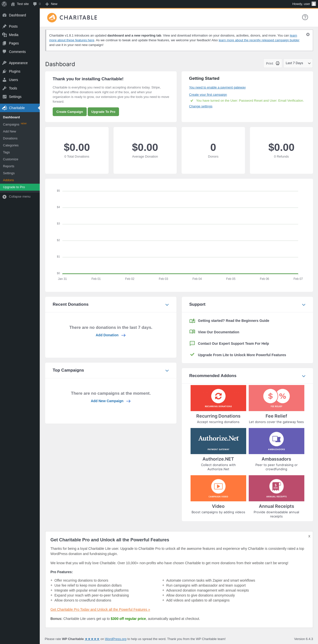Click the Add New Campaign link
This screenshot has height=644, width=318.
tap(110, 401)
